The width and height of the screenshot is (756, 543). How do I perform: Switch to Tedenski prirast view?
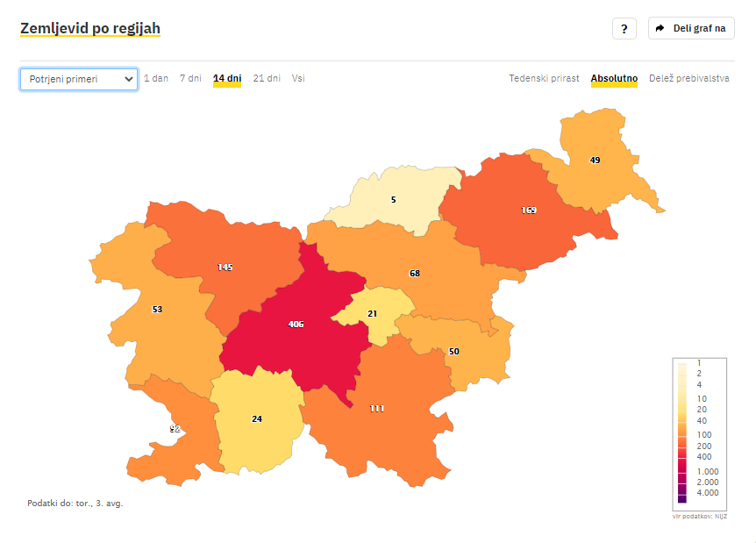[x=544, y=78]
